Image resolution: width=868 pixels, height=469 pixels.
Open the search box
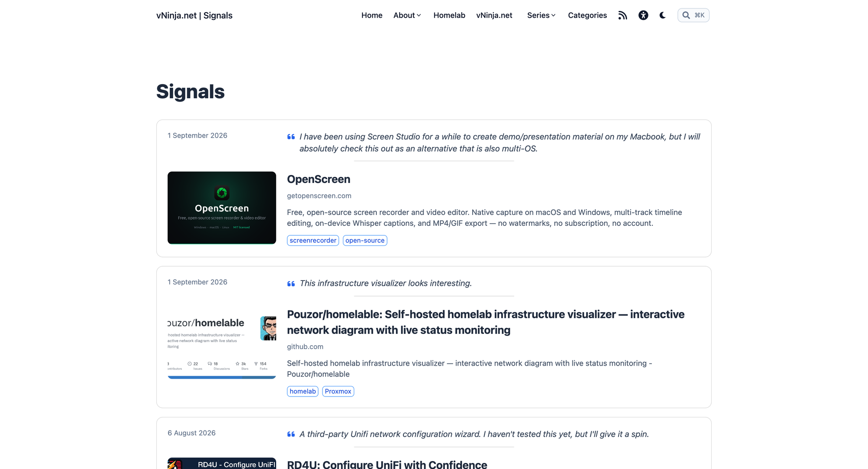point(693,15)
